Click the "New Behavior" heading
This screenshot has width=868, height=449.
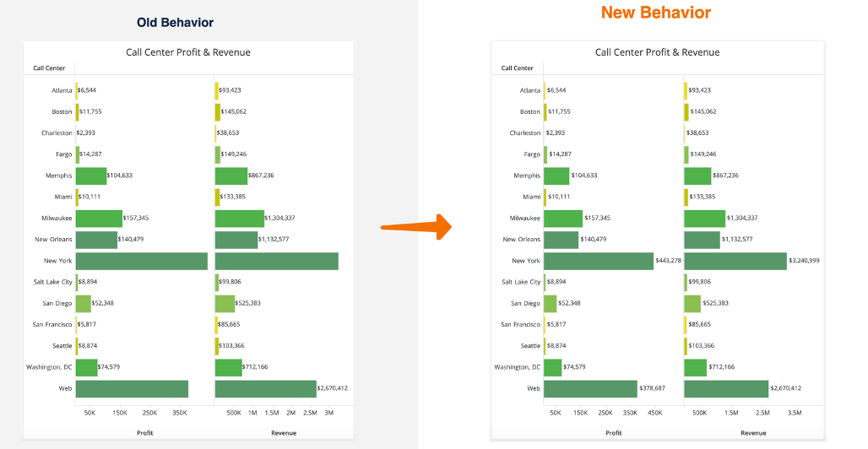[x=655, y=13]
